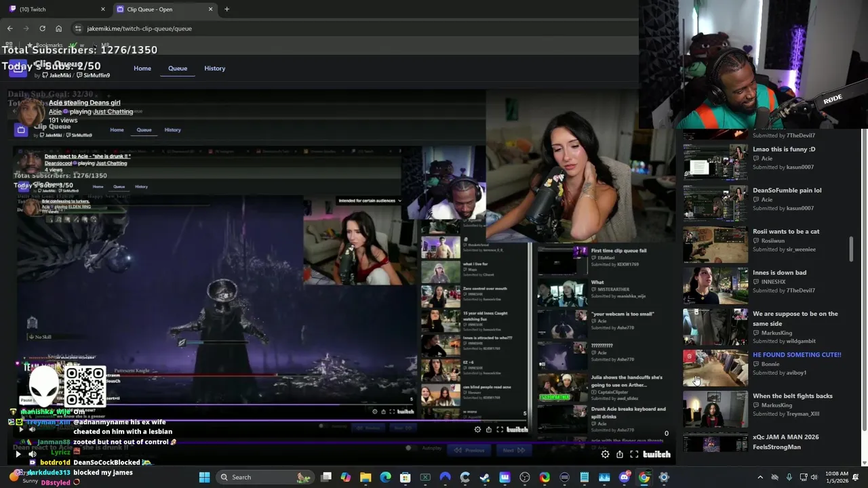Open Discord from the taskbar
Viewport: 868px width, 488px height.
pyautogui.click(x=625, y=477)
